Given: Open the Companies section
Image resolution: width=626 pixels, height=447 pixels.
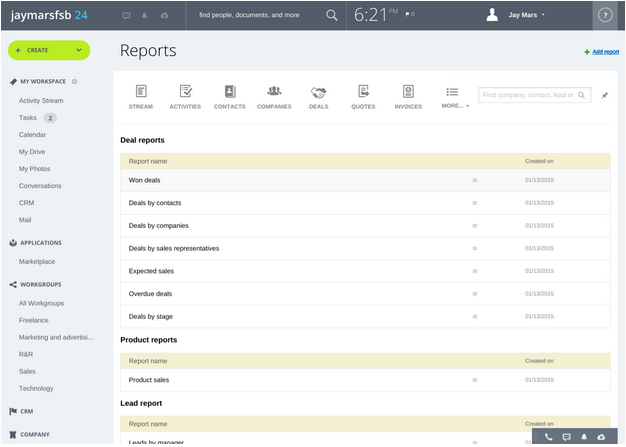Looking at the screenshot, I should coord(274,97).
